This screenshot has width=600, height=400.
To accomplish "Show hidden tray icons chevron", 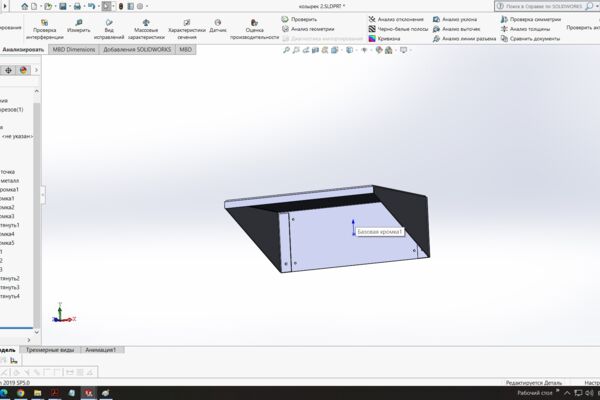I will (567, 393).
